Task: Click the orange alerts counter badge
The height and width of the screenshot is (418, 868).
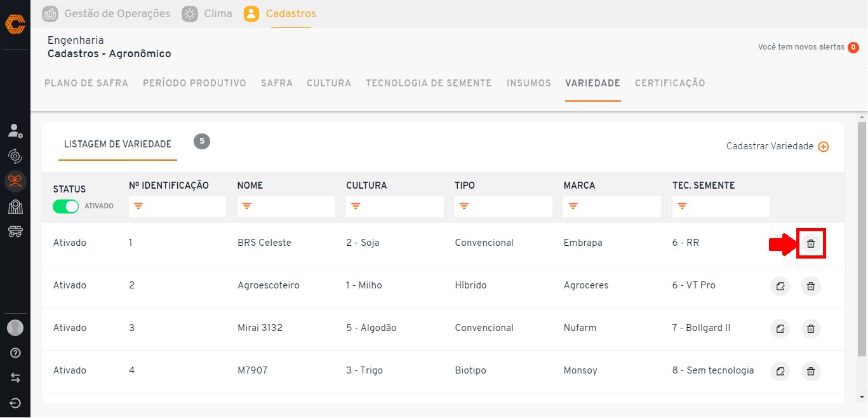Action: [853, 48]
